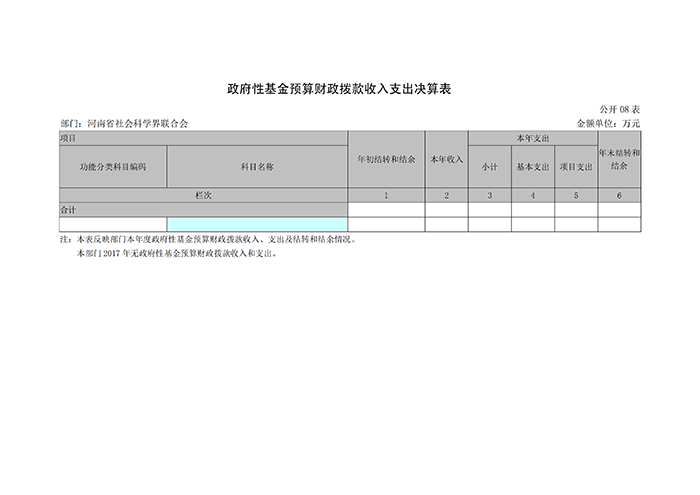Click the 栏次 row label
The width and height of the screenshot is (700, 495).
(x=204, y=196)
